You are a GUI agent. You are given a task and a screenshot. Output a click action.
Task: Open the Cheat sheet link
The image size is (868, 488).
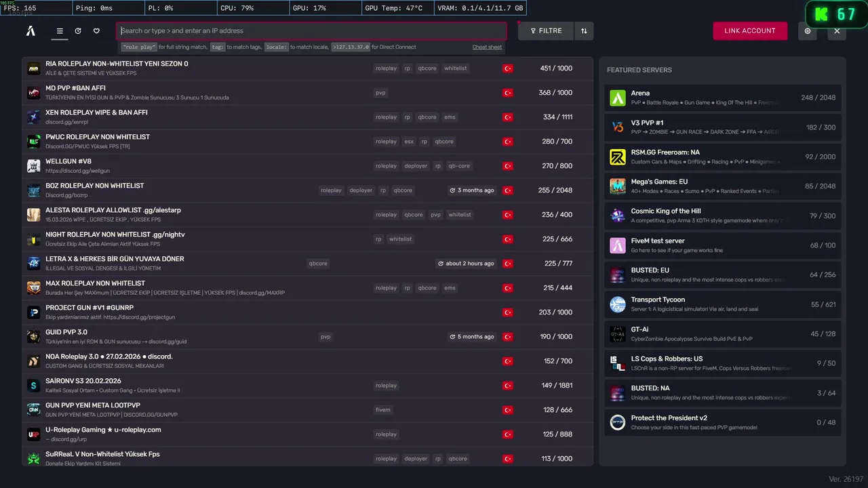pyautogui.click(x=487, y=47)
